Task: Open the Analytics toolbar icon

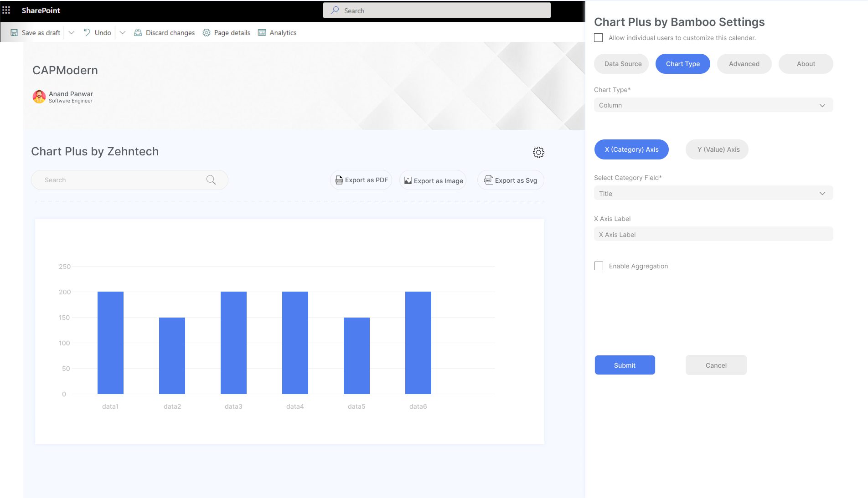Action: 262,33
